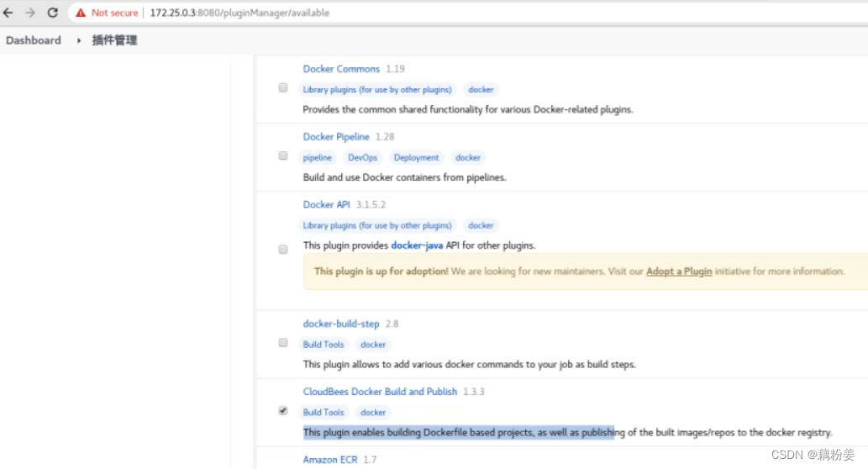Click the Not secure warning icon
Viewport: 868px width, 469px height.
[x=81, y=12]
